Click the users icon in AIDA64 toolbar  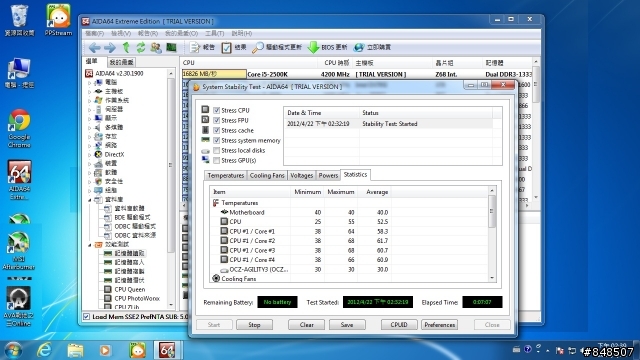point(156,48)
